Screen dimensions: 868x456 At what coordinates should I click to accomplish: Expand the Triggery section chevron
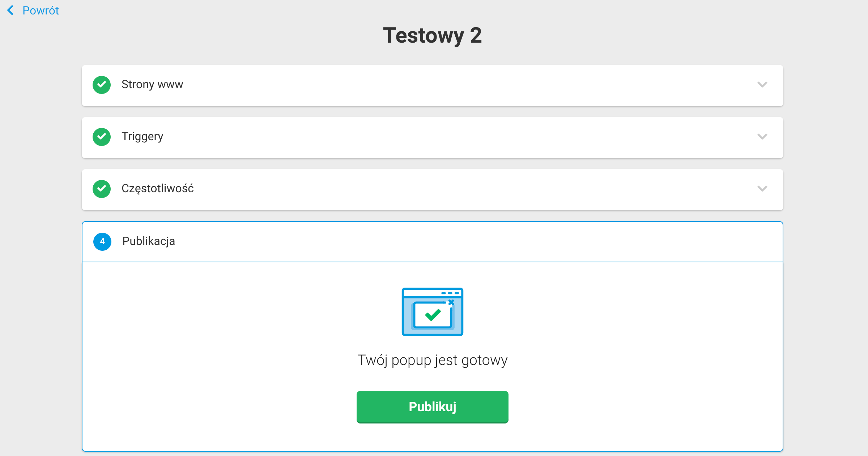click(762, 137)
